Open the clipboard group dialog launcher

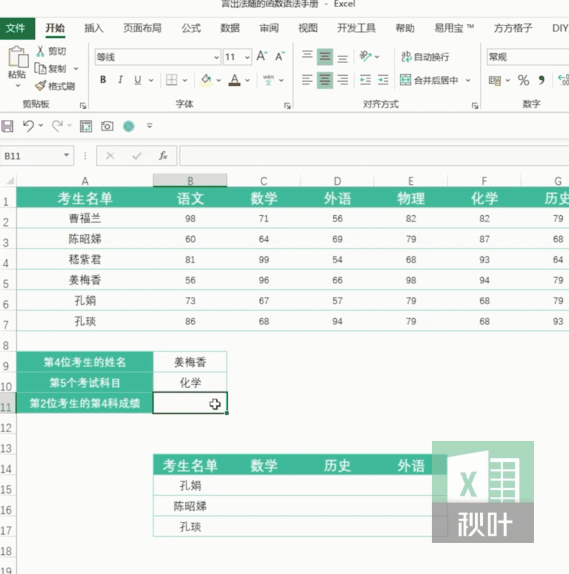pyautogui.click(x=83, y=106)
